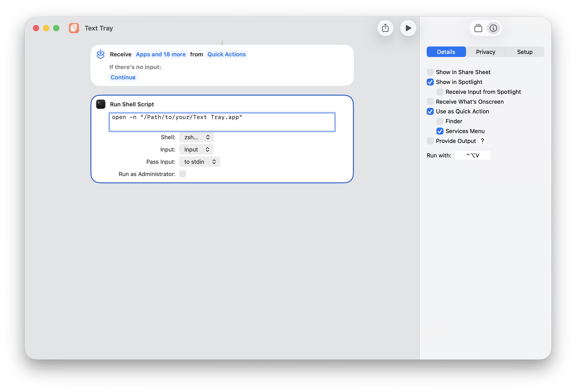Click the Receive input action icon
The height and width of the screenshot is (392, 576).
(x=101, y=54)
